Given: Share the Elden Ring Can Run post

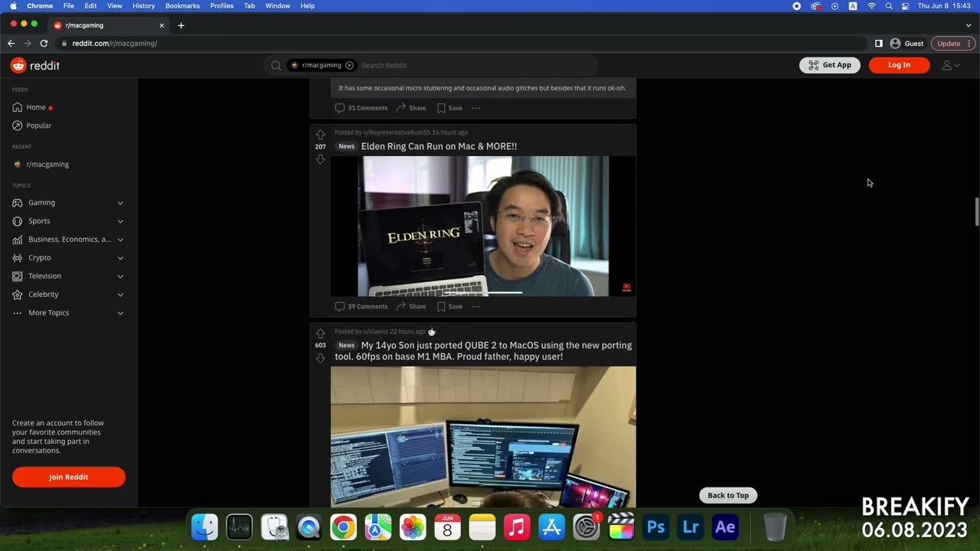Looking at the screenshot, I should point(411,307).
